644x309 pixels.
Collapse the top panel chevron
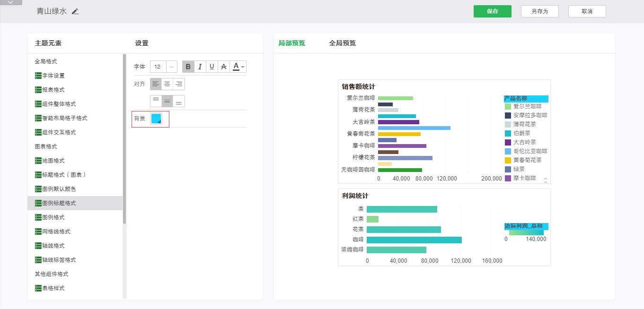(x=11, y=2)
